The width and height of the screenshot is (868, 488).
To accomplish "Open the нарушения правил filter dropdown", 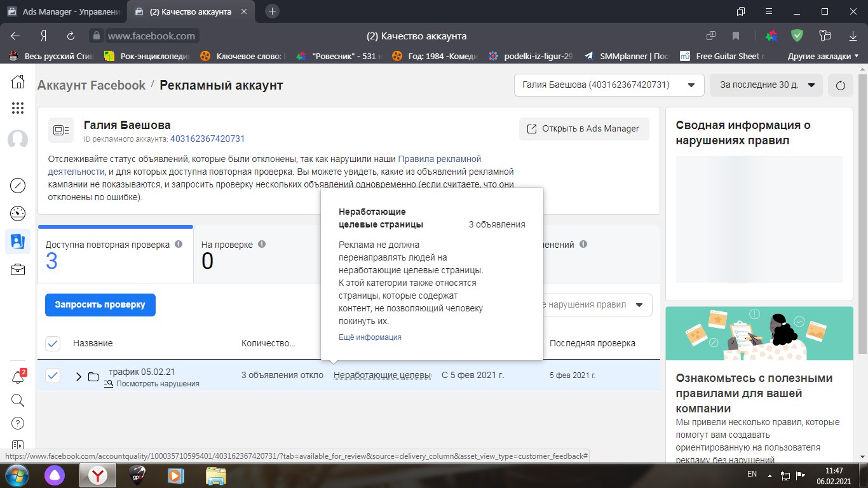I will [597, 305].
